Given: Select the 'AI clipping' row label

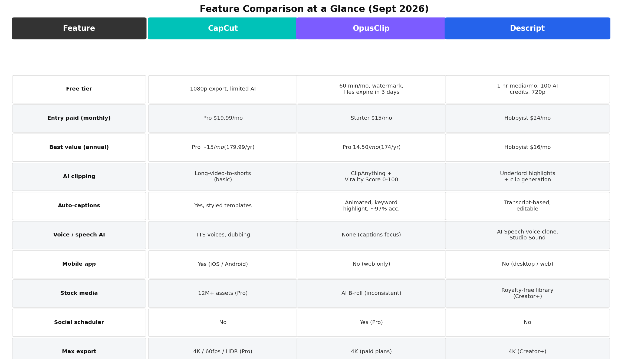Looking at the screenshot, I should (79, 177).
